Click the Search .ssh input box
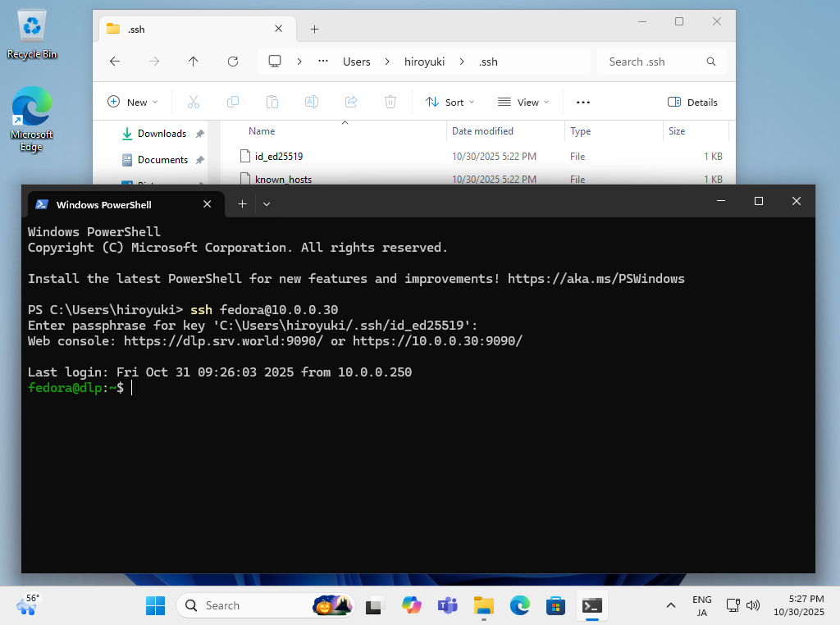 tap(652, 62)
